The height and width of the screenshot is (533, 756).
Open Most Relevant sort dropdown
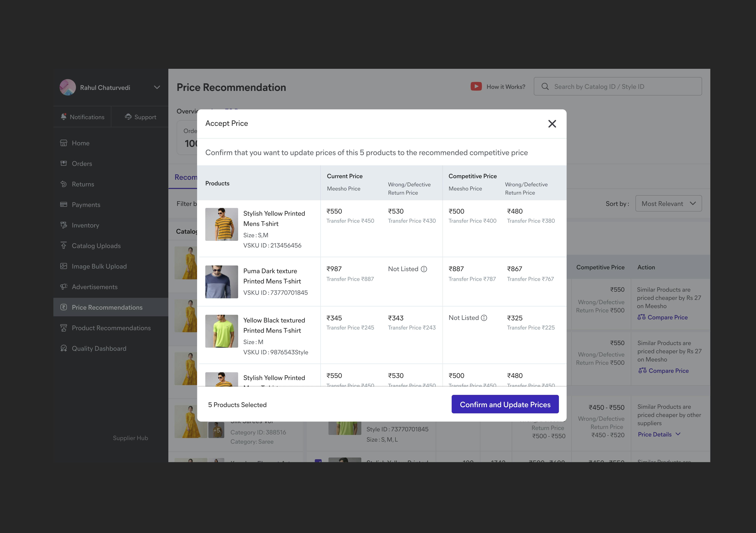(x=668, y=204)
